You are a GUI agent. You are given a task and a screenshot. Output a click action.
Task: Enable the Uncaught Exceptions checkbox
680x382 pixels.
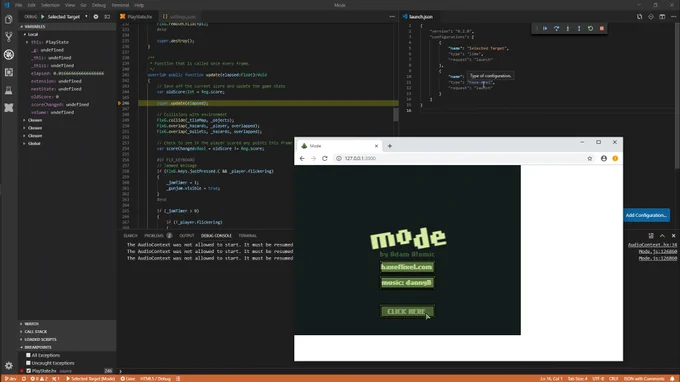(28, 363)
